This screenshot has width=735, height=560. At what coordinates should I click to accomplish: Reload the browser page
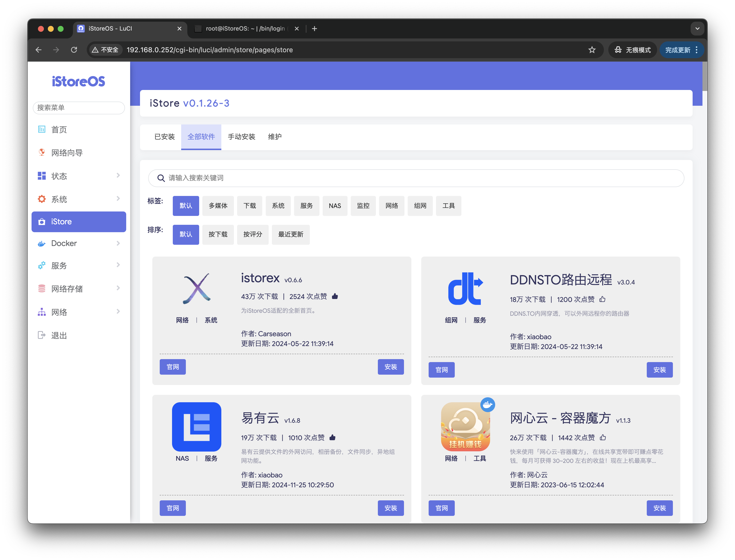(x=74, y=50)
